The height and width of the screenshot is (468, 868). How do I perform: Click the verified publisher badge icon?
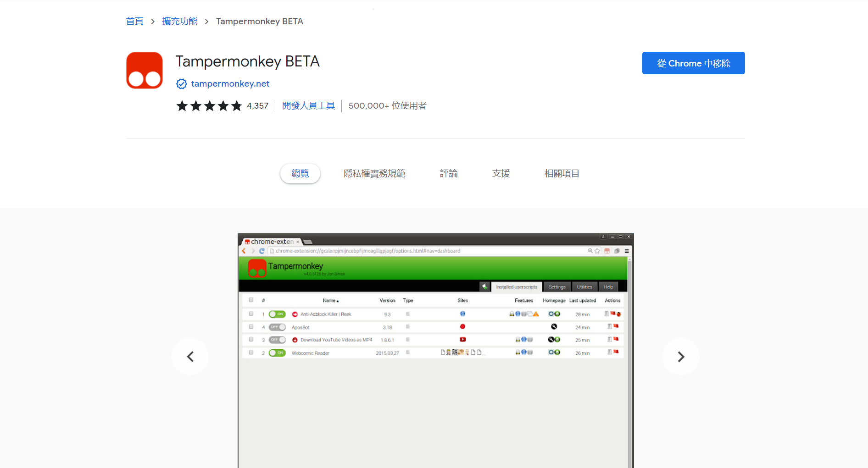point(182,84)
